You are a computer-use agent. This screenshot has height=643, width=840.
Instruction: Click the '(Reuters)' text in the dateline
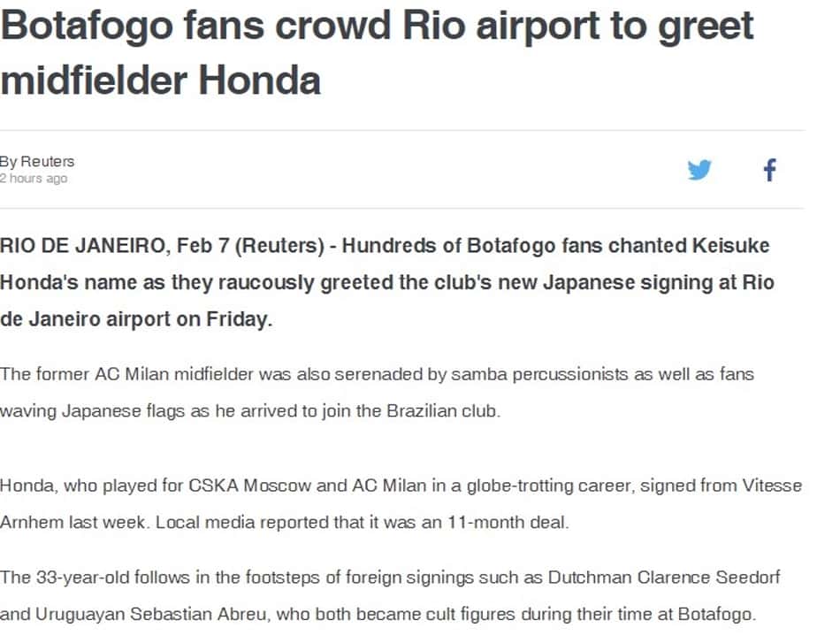(x=279, y=245)
